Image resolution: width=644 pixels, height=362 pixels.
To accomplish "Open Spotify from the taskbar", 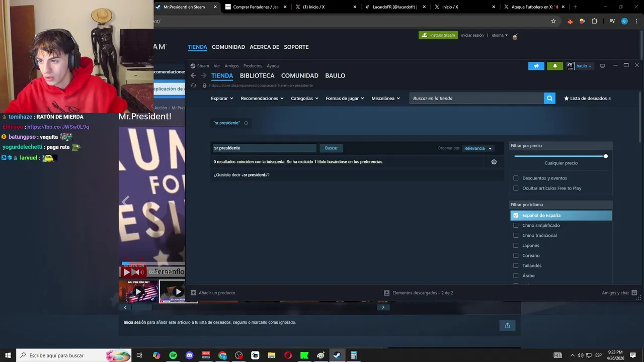I will pyautogui.click(x=173, y=355).
